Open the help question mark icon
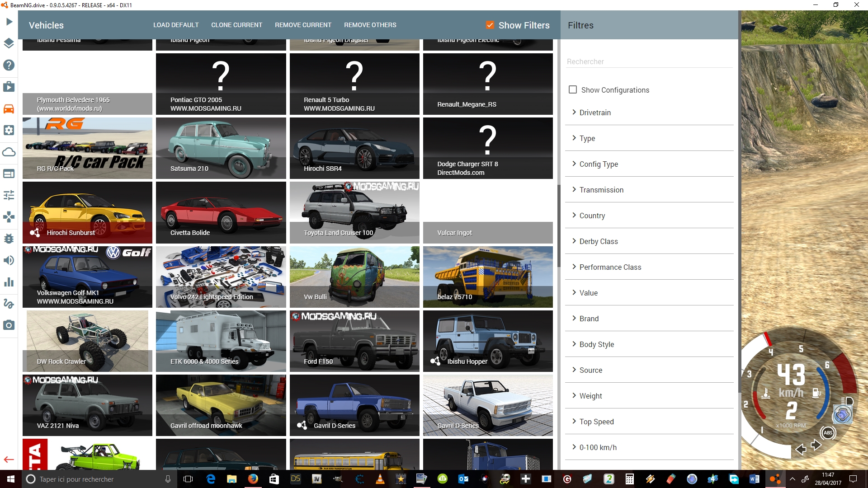The image size is (868, 488). 9,65
